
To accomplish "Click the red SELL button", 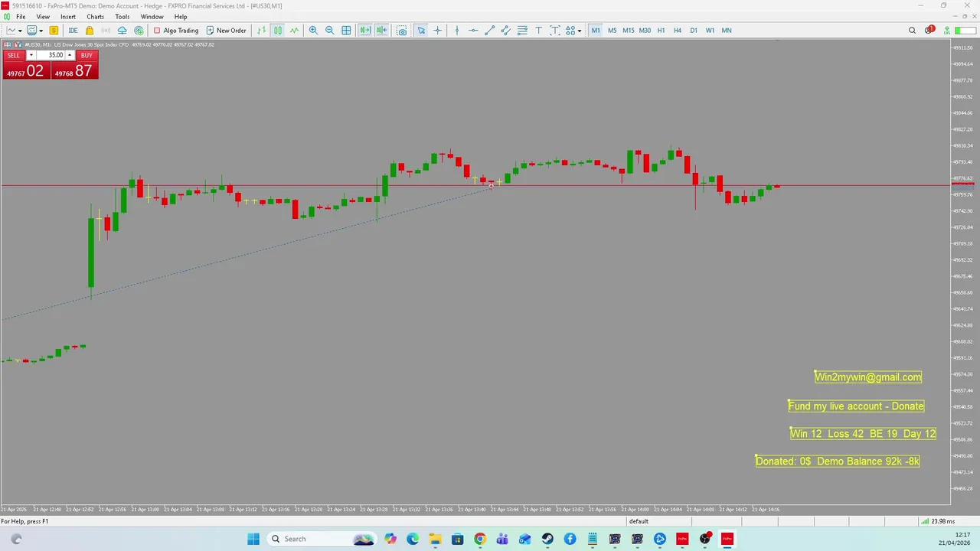I will (14, 55).
